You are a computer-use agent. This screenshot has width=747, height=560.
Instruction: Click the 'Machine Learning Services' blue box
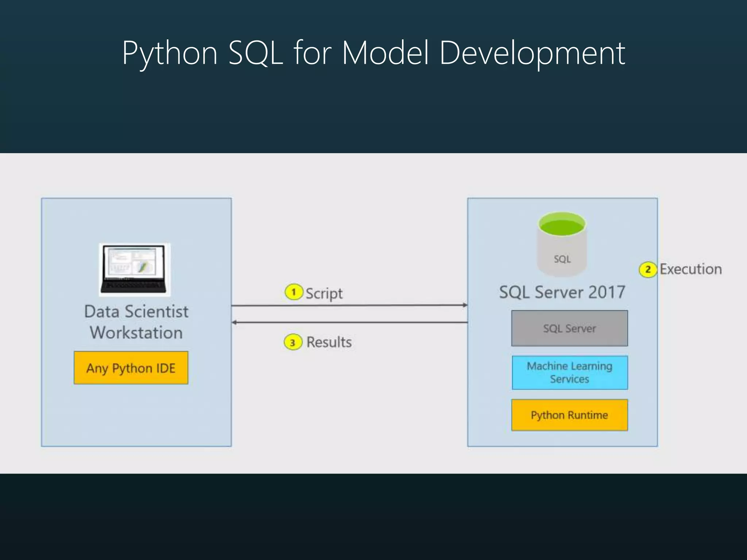(x=569, y=372)
